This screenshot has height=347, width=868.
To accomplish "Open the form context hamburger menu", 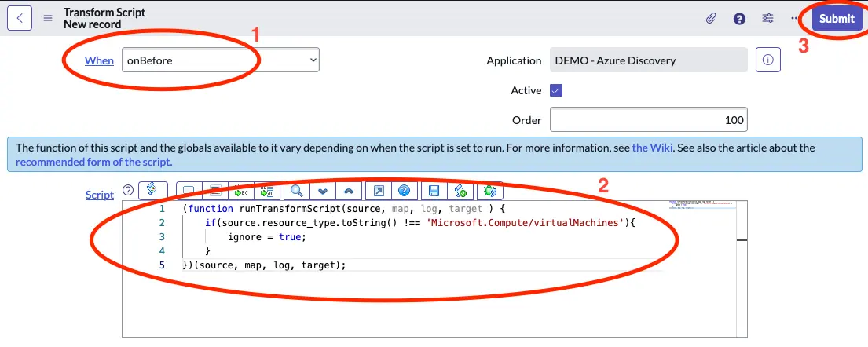I will tap(48, 18).
